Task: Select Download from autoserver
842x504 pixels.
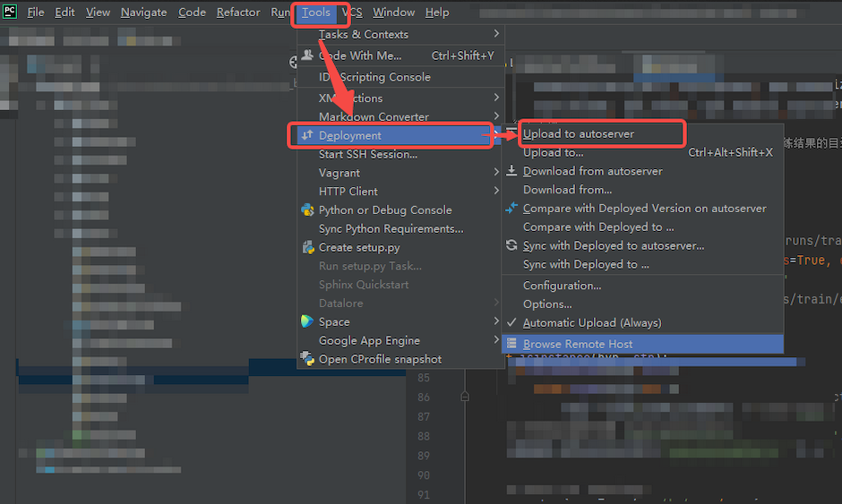Action: pyautogui.click(x=642, y=171)
